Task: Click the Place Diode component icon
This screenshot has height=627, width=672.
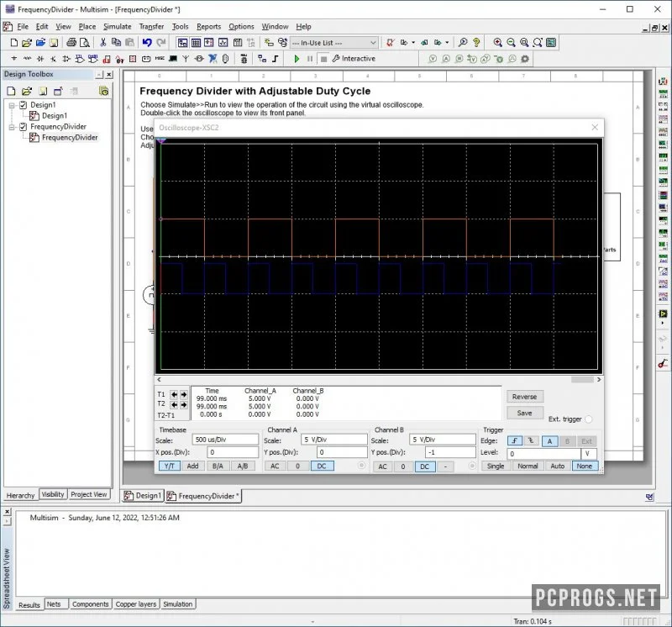Action: pyautogui.click(x=40, y=58)
